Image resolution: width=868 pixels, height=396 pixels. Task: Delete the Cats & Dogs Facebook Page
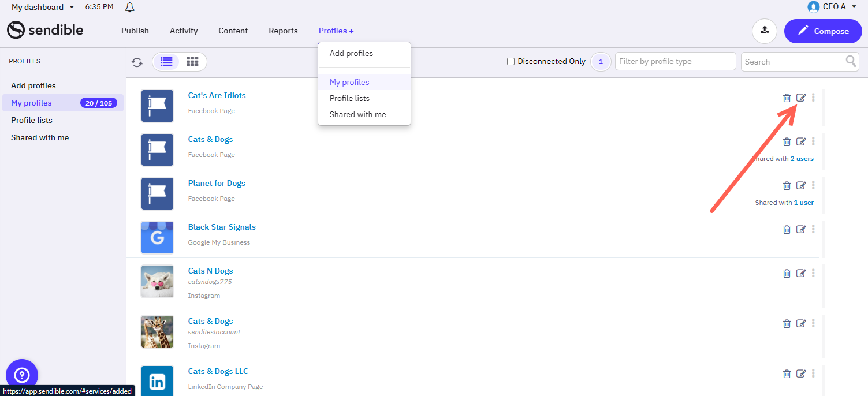[787, 141]
